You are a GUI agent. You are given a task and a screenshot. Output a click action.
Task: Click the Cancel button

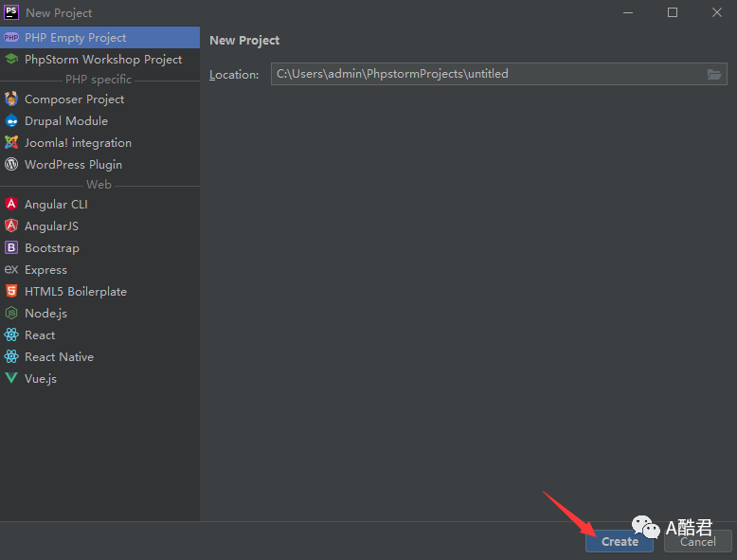pyautogui.click(x=698, y=542)
